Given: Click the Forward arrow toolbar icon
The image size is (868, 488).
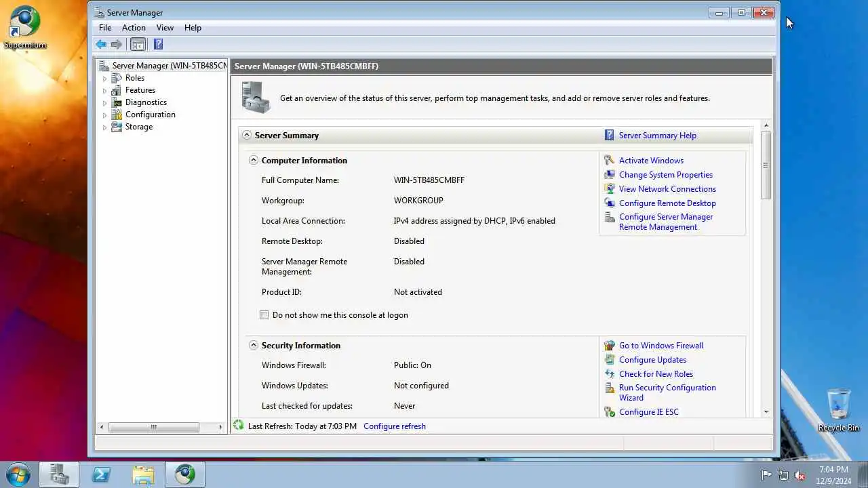Looking at the screenshot, I should (117, 45).
